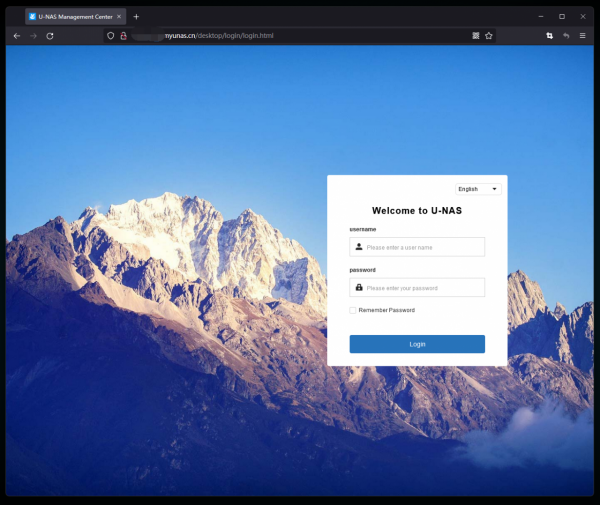This screenshot has height=505, width=600.
Task: Bookmark this page with the star icon
Action: pyautogui.click(x=489, y=36)
